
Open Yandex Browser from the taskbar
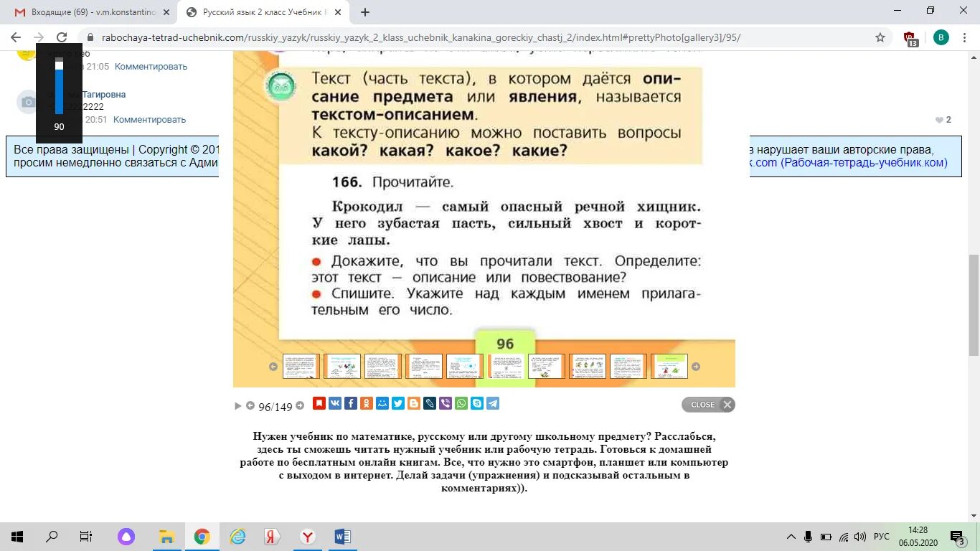pos(307,537)
